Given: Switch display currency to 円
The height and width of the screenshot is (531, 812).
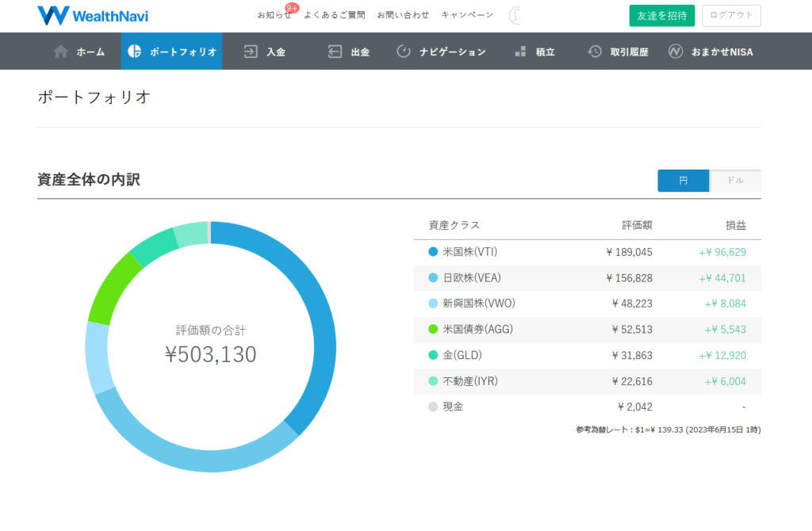Looking at the screenshot, I should [x=683, y=181].
